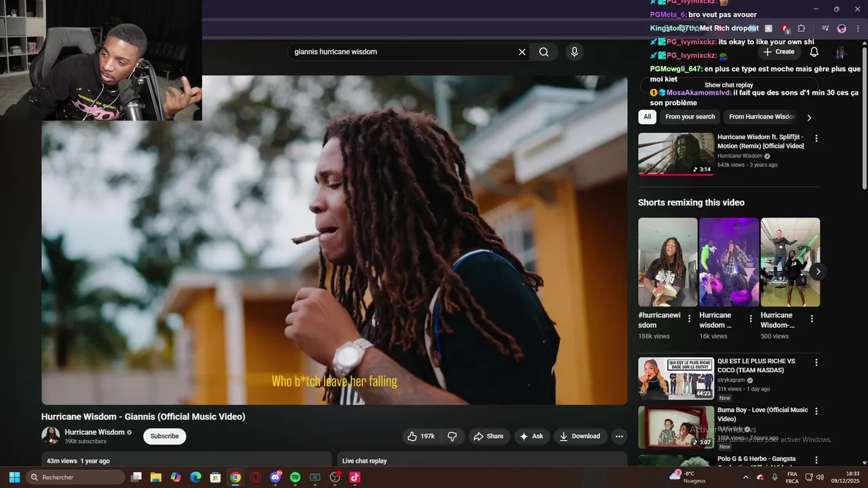This screenshot has height=488, width=868.
Task: Subscribe to Hurricane Wisdom
Action: point(165,436)
